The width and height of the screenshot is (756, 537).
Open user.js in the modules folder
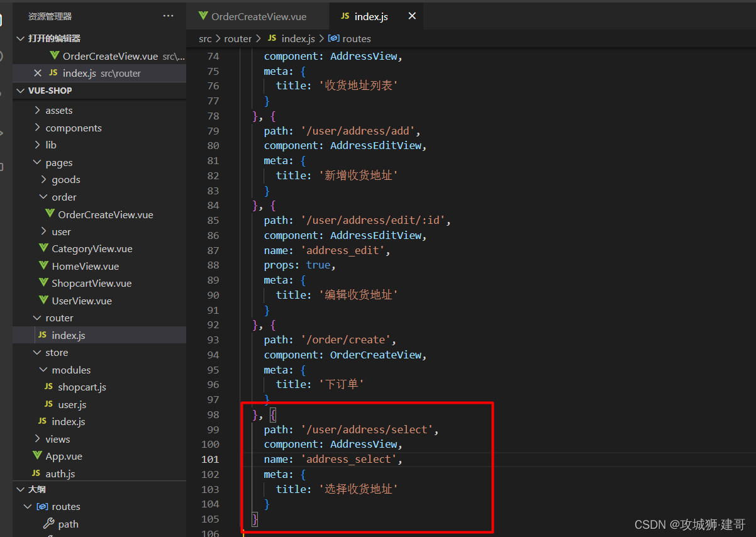[x=72, y=404]
